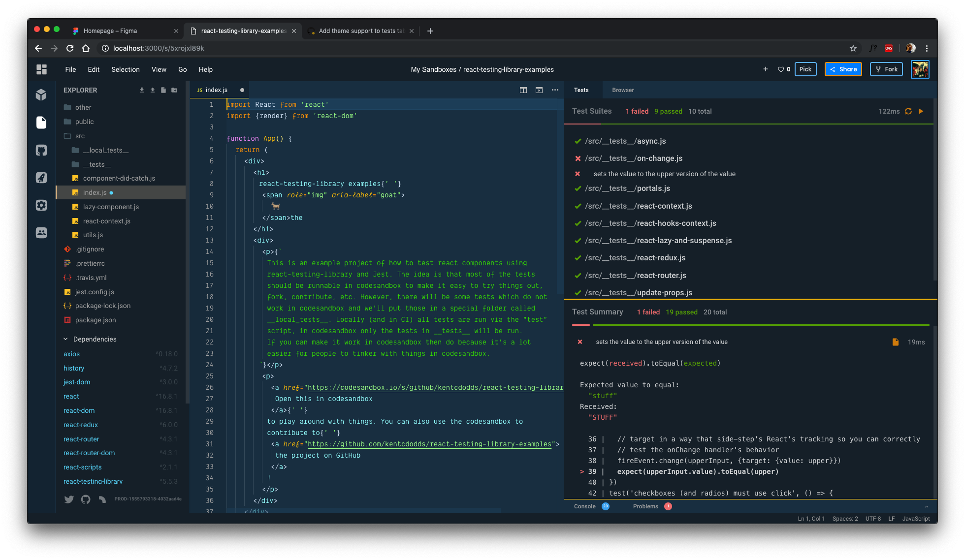Open the Live collaboration sidebar panel
Viewport: 965px width, 560px height.
click(x=41, y=233)
